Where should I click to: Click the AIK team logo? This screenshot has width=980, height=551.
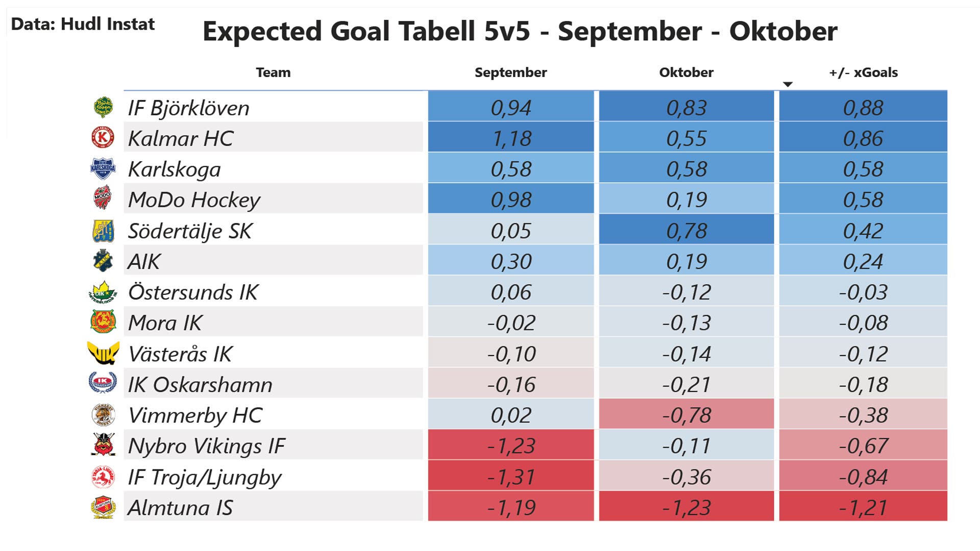103,261
